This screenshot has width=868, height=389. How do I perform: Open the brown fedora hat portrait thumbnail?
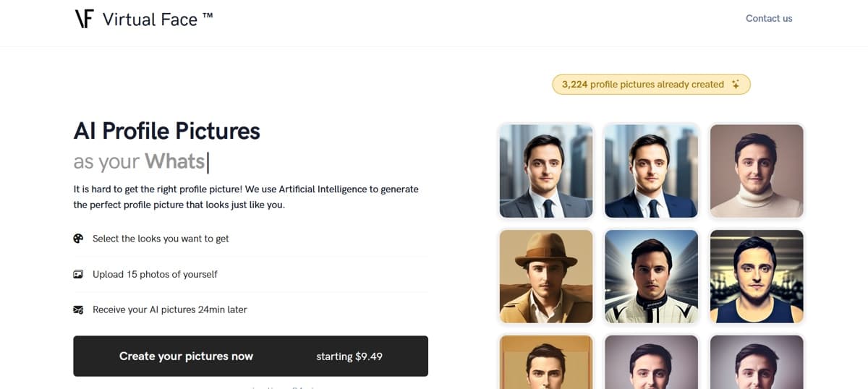coord(546,276)
